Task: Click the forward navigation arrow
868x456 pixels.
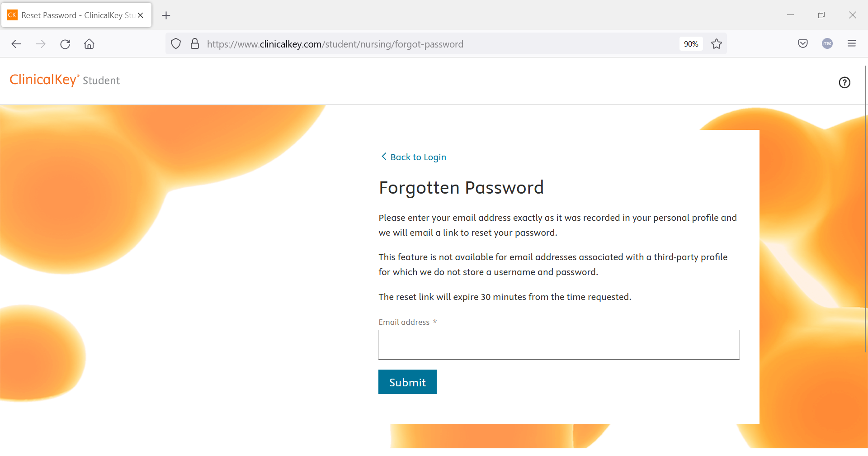Action: 41,44
